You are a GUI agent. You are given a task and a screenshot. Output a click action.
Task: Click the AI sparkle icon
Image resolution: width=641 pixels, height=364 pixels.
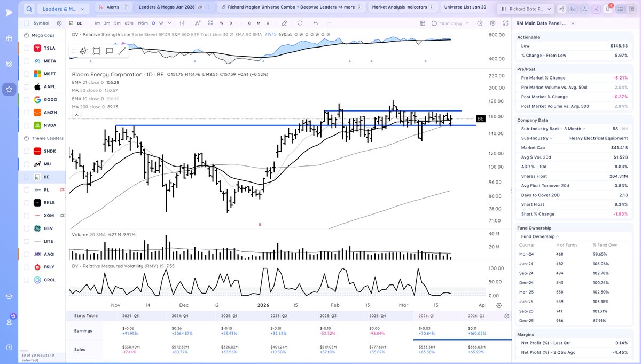pos(596,9)
